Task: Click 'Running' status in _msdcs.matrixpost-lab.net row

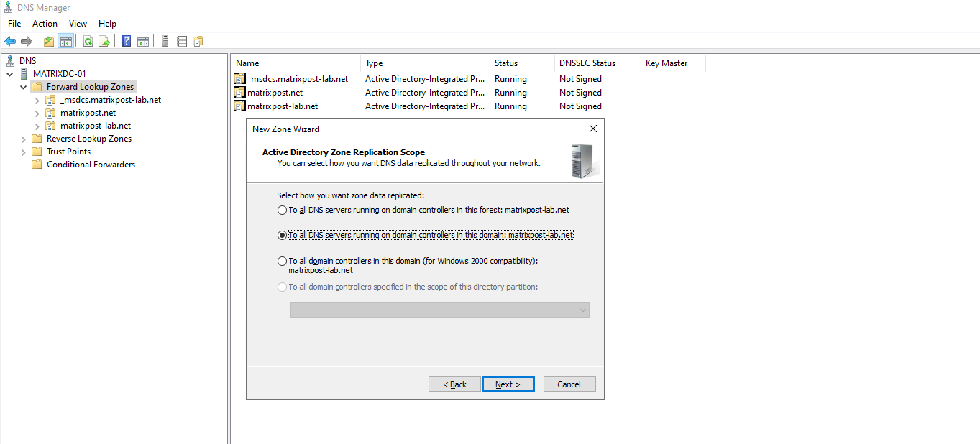Action: click(510, 79)
